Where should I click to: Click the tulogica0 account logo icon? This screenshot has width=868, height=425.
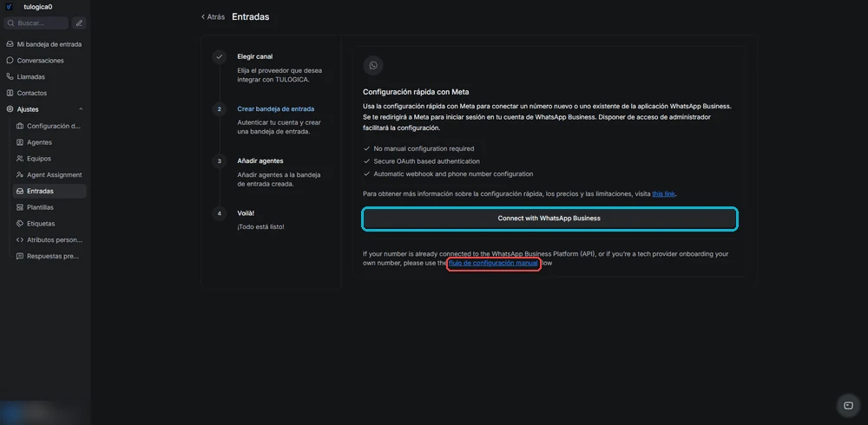[x=10, y=7]
